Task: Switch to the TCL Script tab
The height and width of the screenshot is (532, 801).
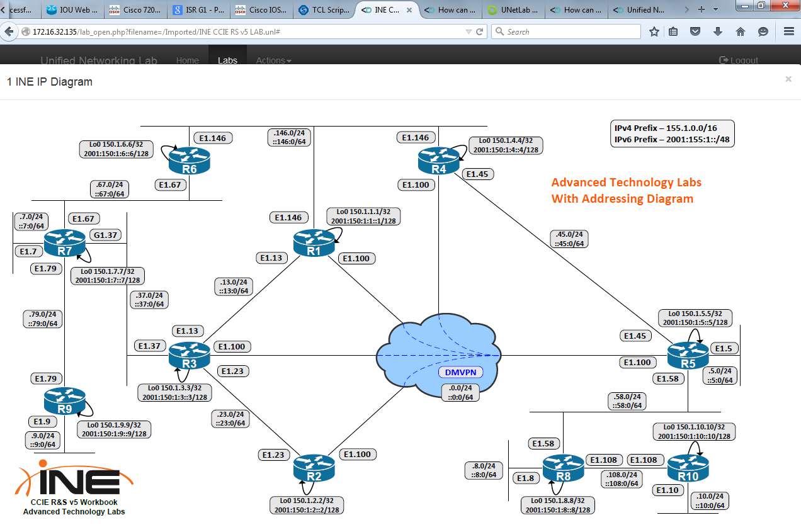Action: pyautogui.click(x=324, y=10)
